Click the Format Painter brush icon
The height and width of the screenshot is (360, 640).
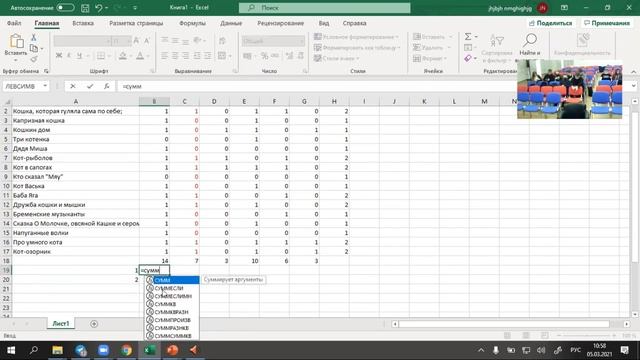coord(34,60)
